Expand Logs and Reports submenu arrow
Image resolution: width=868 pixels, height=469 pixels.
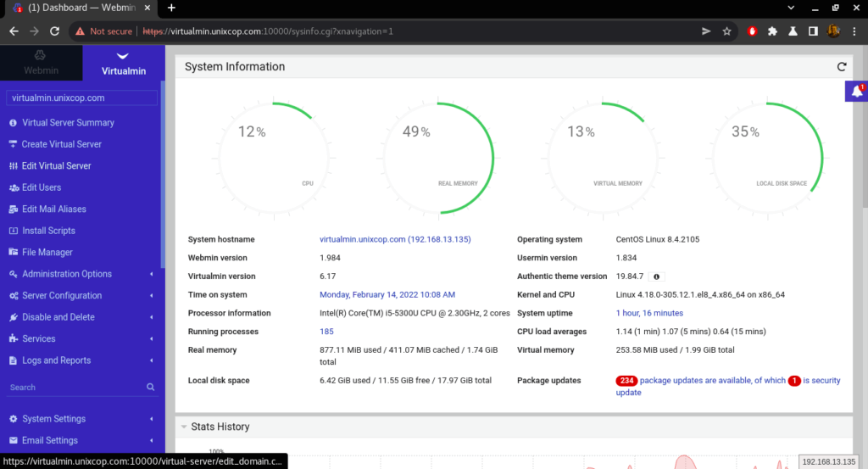pos(151,360)
